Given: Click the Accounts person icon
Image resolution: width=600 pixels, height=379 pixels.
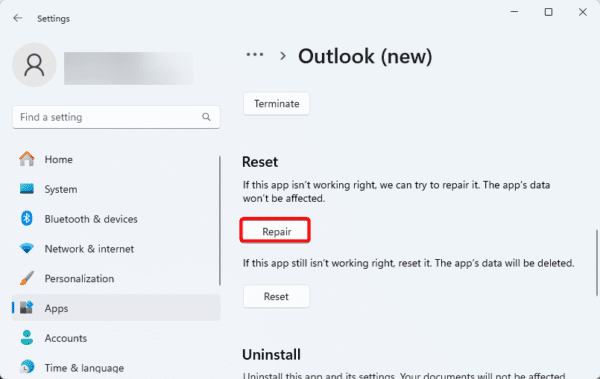Looking at the screenshot, I should (27, 338).
